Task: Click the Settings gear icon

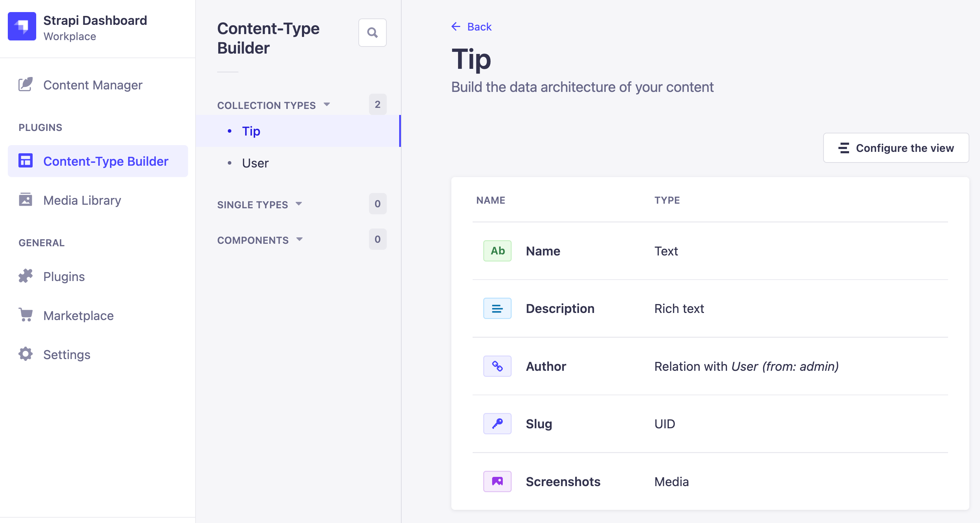Action: click(26, 354)
